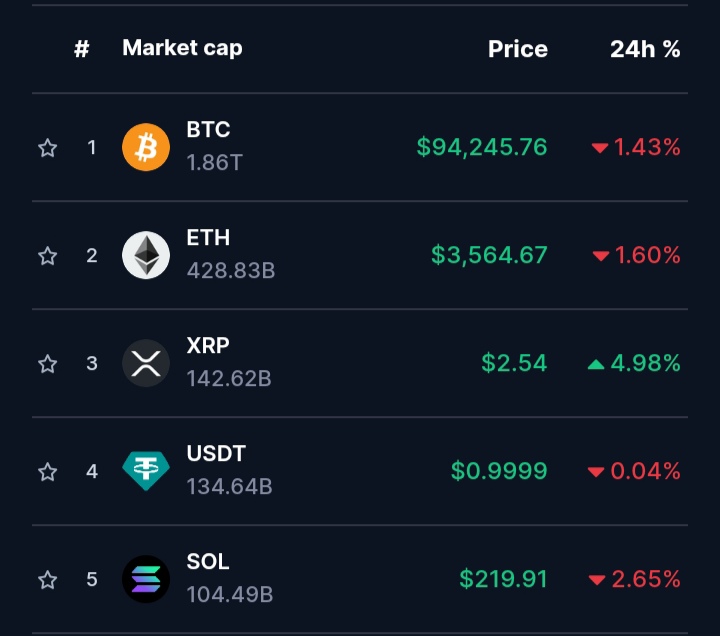720x636 pixels.
Task: Add XRP to watchlist via star
Action: click(x=47, y=364)
